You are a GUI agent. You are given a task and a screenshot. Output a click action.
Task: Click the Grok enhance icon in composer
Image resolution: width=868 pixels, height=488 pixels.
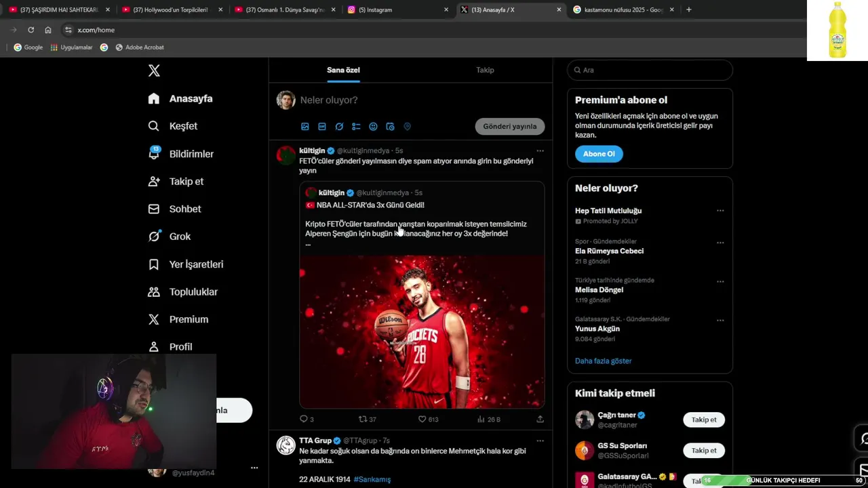coord(339,126)
